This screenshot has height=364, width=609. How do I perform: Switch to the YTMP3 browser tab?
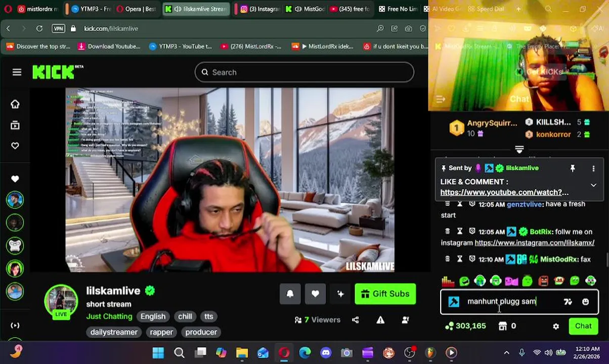coord(91,9)
